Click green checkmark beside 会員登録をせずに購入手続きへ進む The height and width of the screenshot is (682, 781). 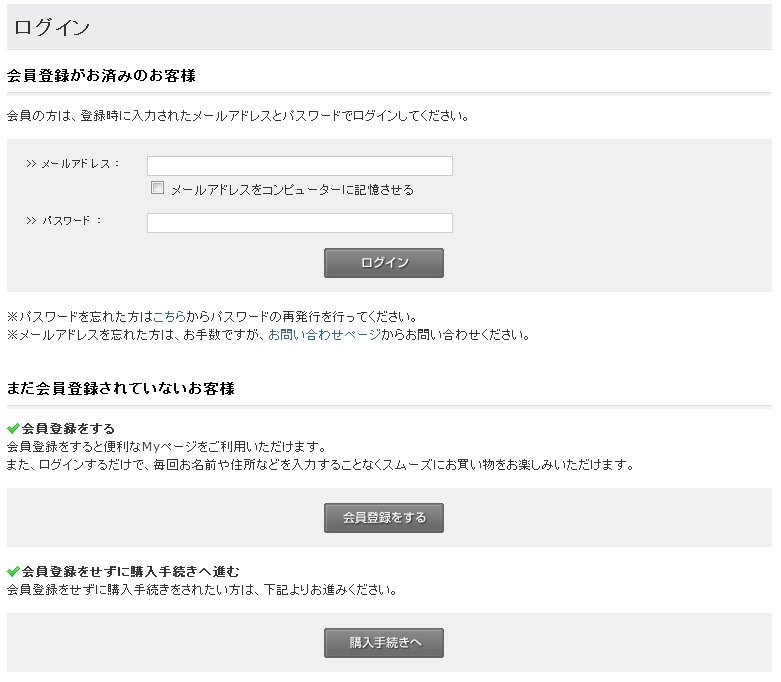click(x=13, y=571)
